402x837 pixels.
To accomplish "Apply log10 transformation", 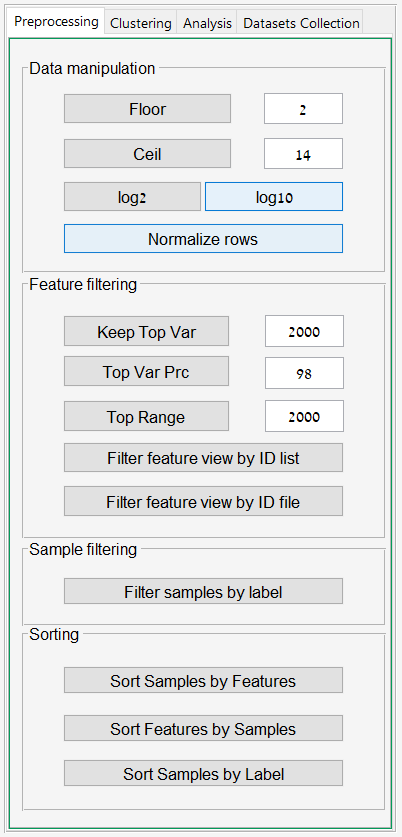I will click(274, 197).
